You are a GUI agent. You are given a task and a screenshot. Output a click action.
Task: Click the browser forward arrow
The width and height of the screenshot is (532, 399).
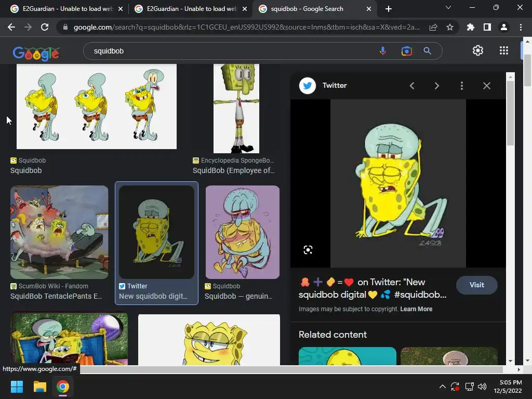[x=28, y=27]
